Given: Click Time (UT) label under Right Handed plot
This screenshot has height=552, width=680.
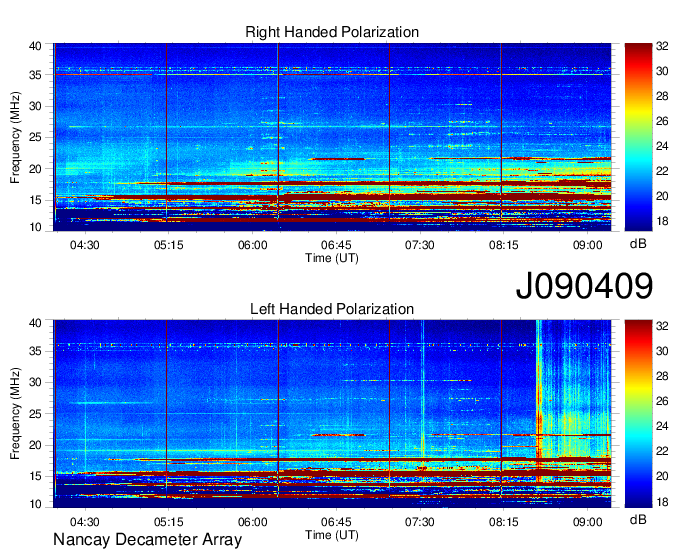Looking at the screenshot, I should [x=332, y=258].
